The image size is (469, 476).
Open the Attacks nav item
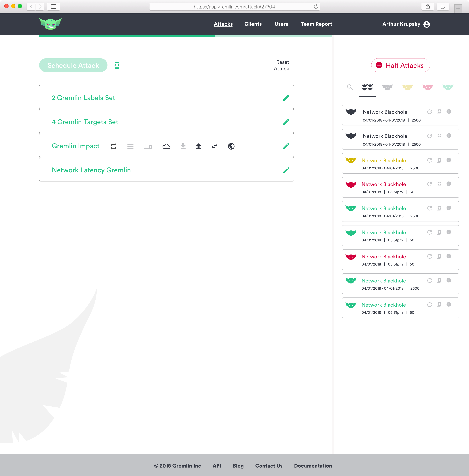[223, 24]
